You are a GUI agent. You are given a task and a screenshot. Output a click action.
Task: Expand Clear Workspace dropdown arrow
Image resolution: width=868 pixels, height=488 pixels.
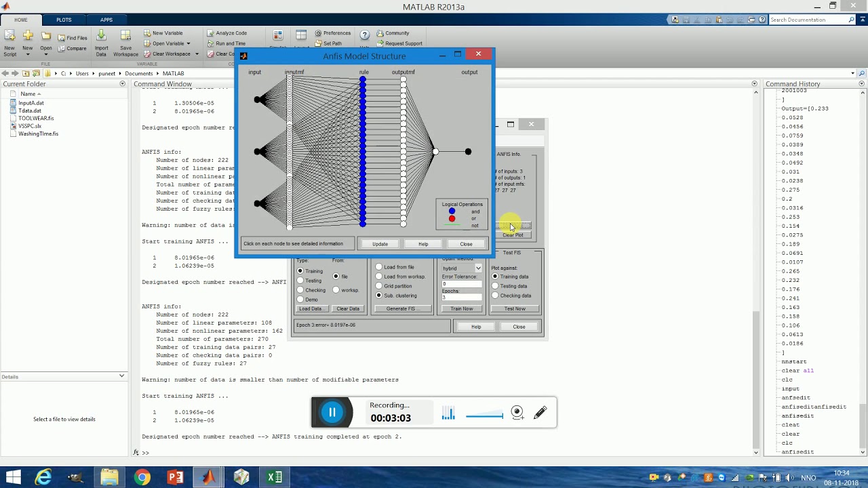tap(197, 54)
